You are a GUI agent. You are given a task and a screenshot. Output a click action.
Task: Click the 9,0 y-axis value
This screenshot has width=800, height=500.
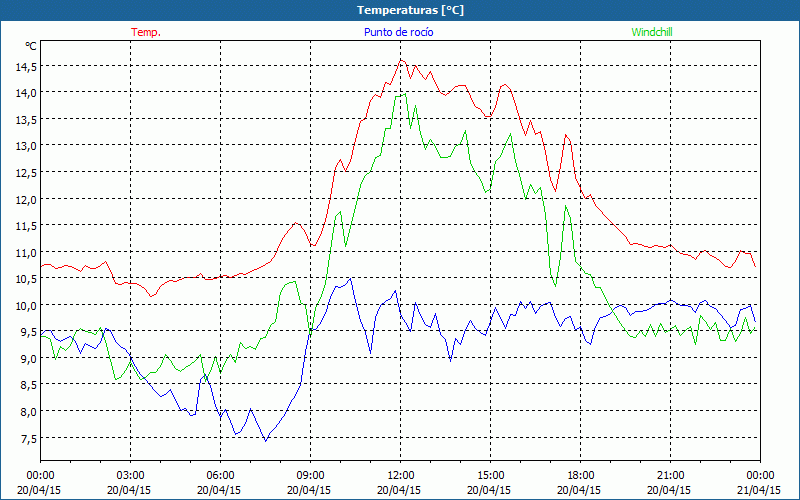(x=30, y=359)
